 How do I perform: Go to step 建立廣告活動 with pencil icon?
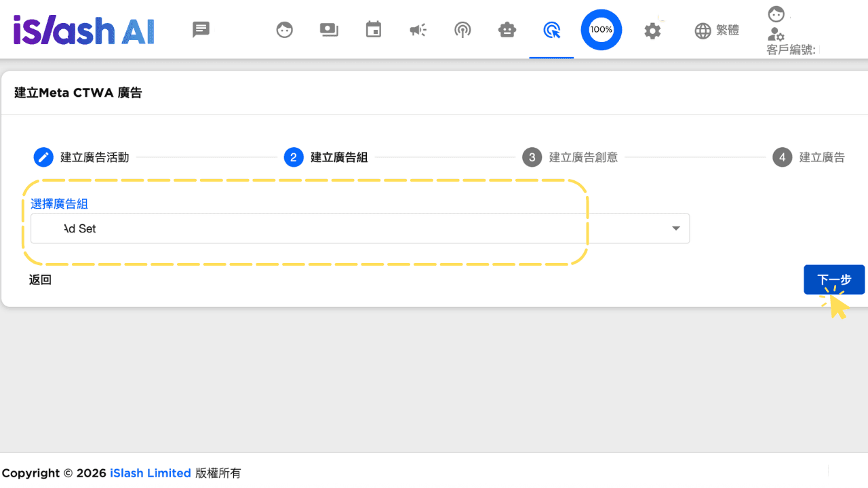[x=81, y=157]
